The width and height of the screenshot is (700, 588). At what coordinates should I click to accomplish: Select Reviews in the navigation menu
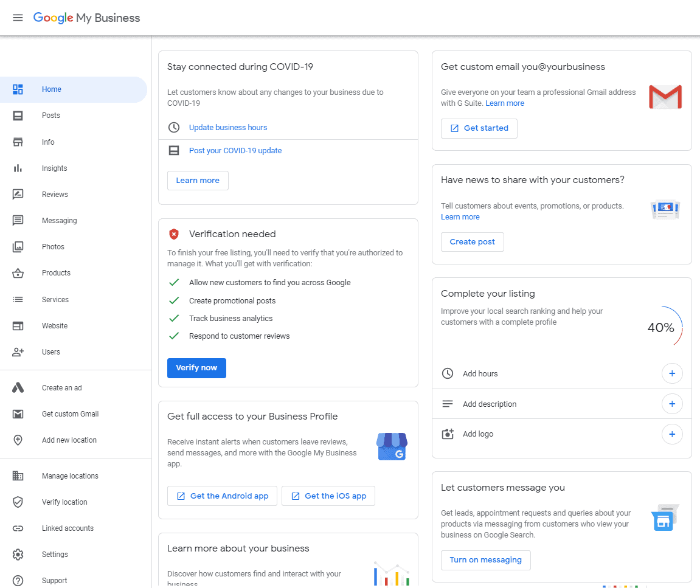(x=55, y=194)
